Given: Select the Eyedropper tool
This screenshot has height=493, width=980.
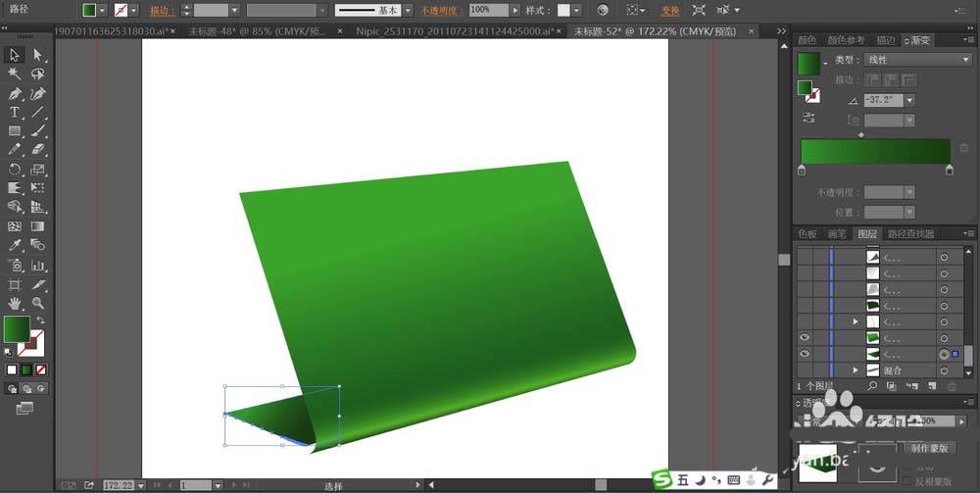Looking at the screenshot, I should point(15,245).
